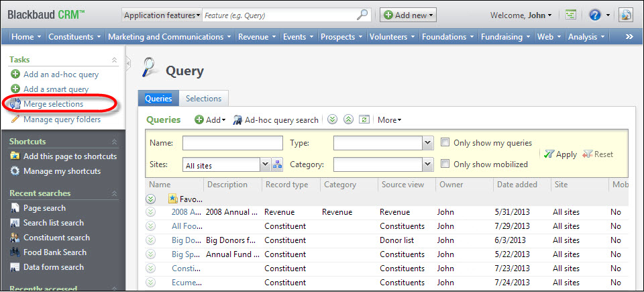The image size is (644, 292).
Task: Show more menus with double chevron
Action: tap(629, 37)
